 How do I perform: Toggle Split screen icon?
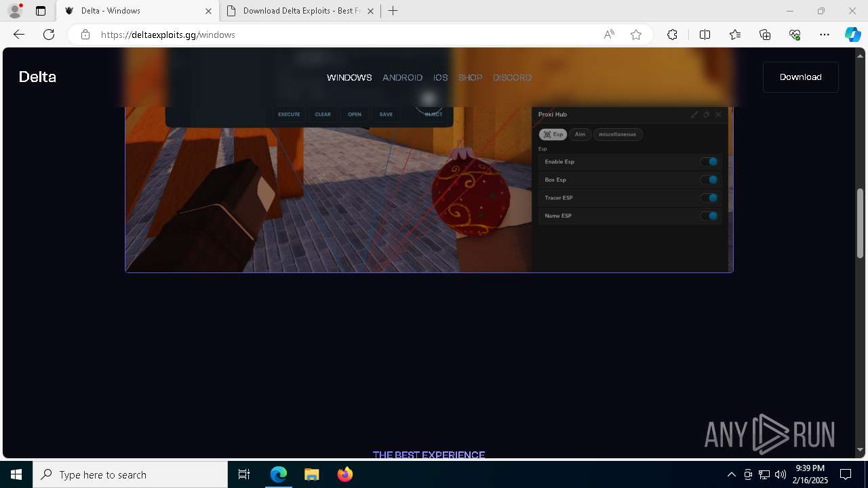[705, 35]
